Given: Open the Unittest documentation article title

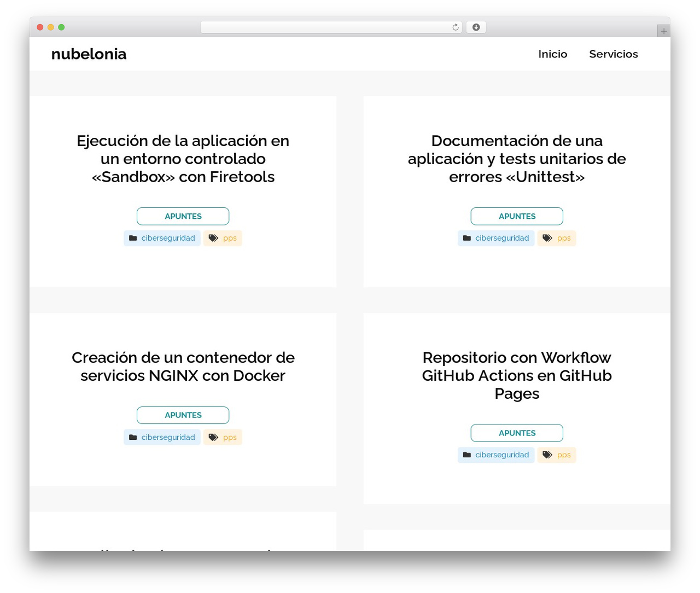Looking at the screenshot, I should point(517,159).
